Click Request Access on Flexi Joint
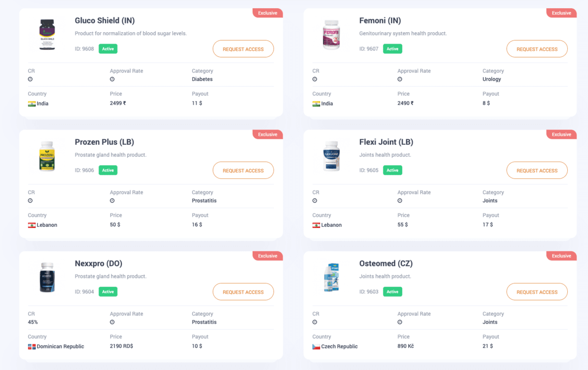The height and width of the screenshot is (370, 588). [537, 170]
